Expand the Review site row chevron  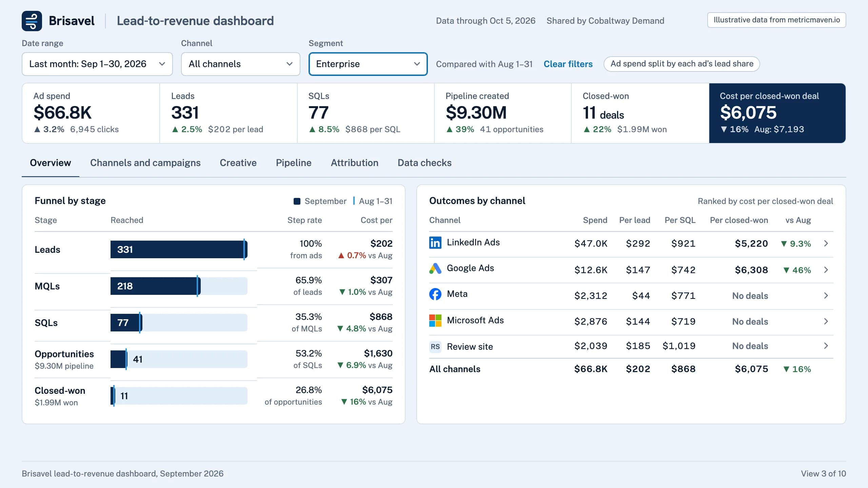pyautogui.click(x=826, y=346)
